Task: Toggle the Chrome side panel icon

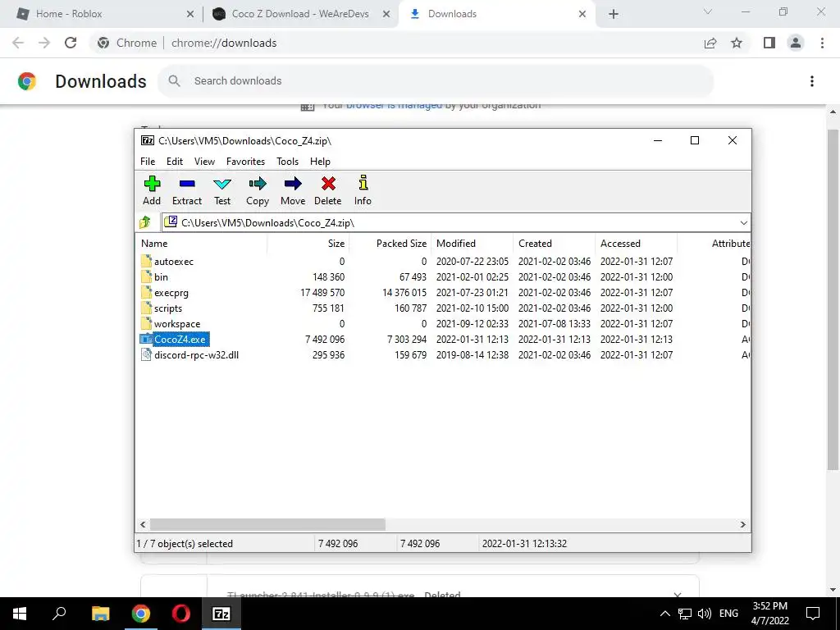Action: (769, 43)
